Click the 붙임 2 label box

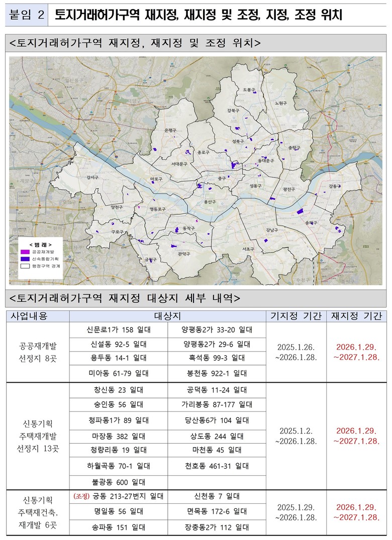coord(27,15)
